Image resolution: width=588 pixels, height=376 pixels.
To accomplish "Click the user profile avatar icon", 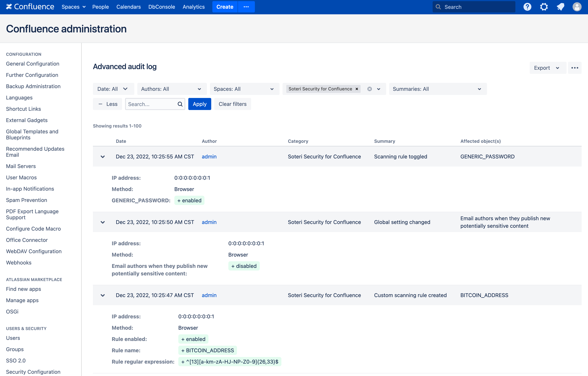I will 577,7.
